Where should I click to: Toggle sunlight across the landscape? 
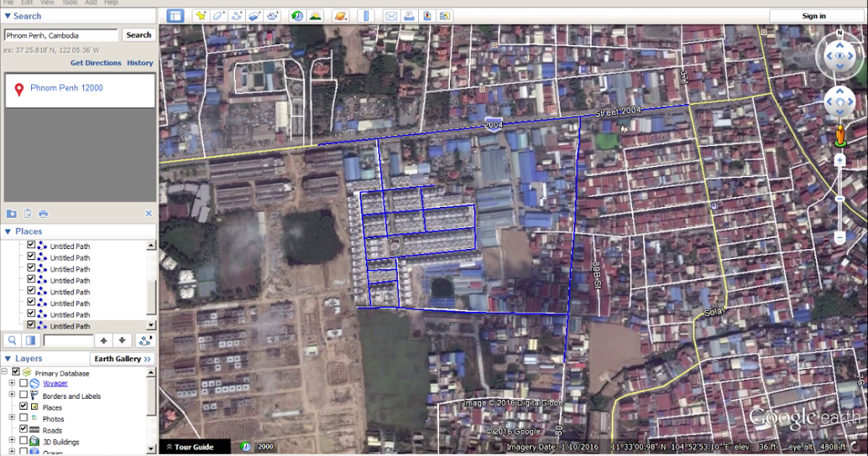coord(315,15)
